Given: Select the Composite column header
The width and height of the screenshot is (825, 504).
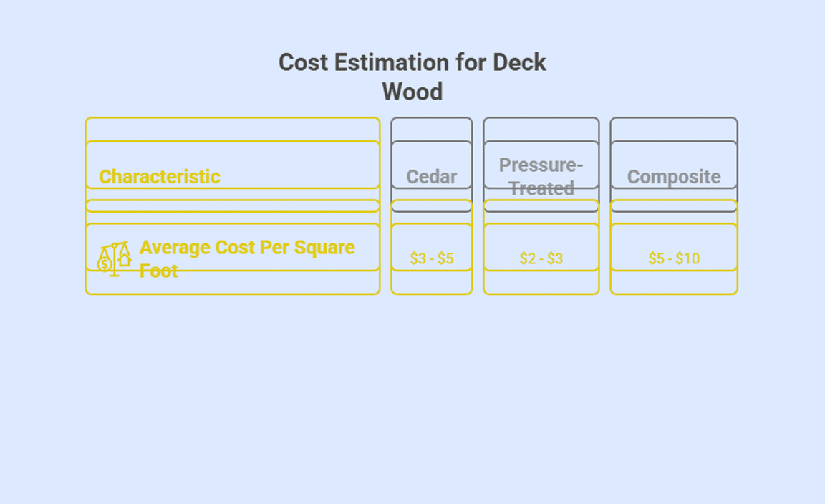Looking at the screenshot, I should [673, 176].
